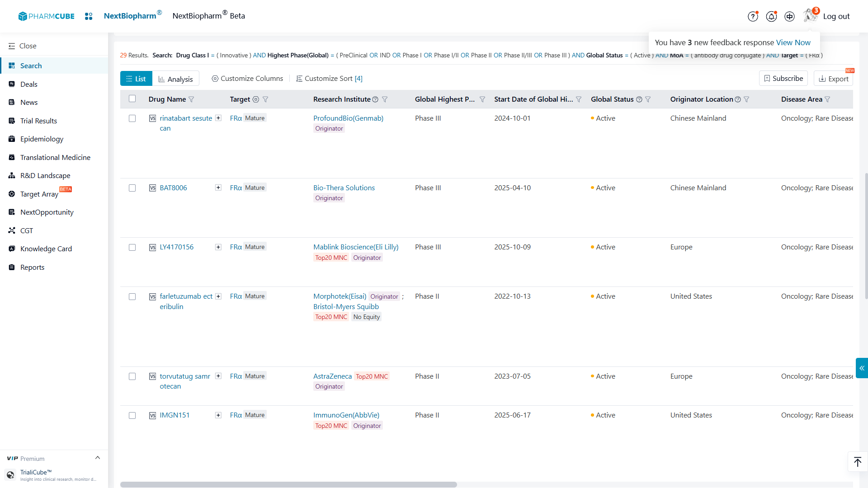
Task: Click the Target column settings icon
Action: tap(256, 99)
